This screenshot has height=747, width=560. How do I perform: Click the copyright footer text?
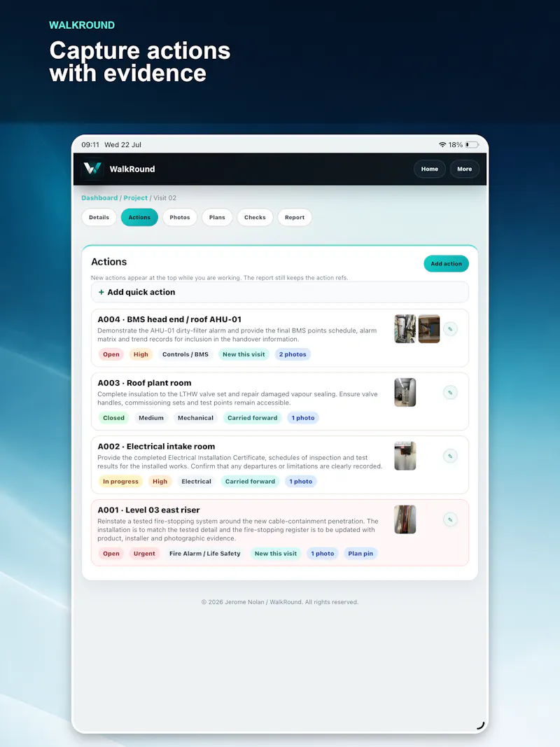(280, 602)
